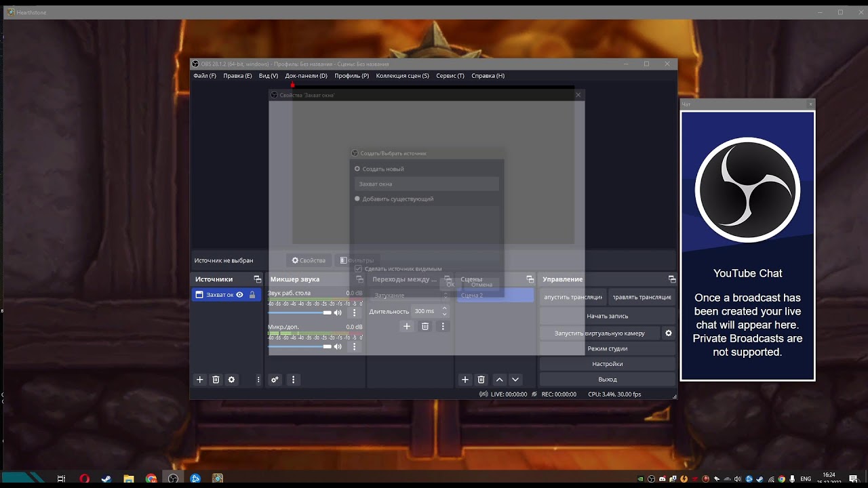Screen dimensions: 868x488
Task: Open transition properties three-dot menu
Action: click(443, 326)
